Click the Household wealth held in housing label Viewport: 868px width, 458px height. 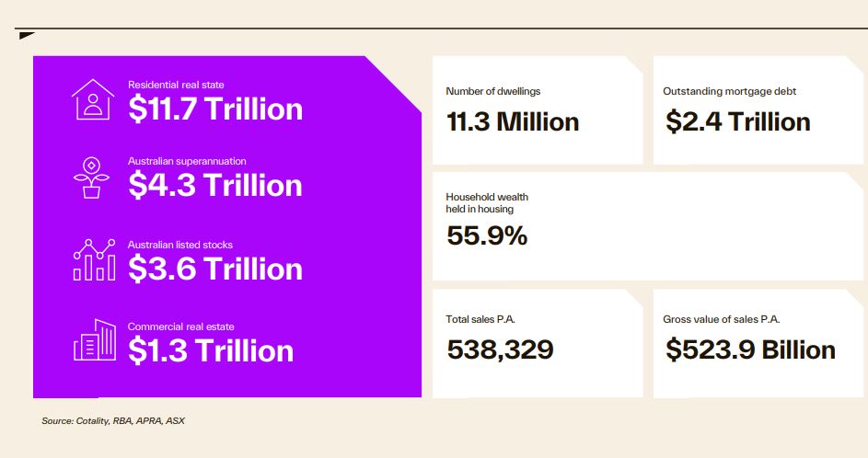point(487,203)
